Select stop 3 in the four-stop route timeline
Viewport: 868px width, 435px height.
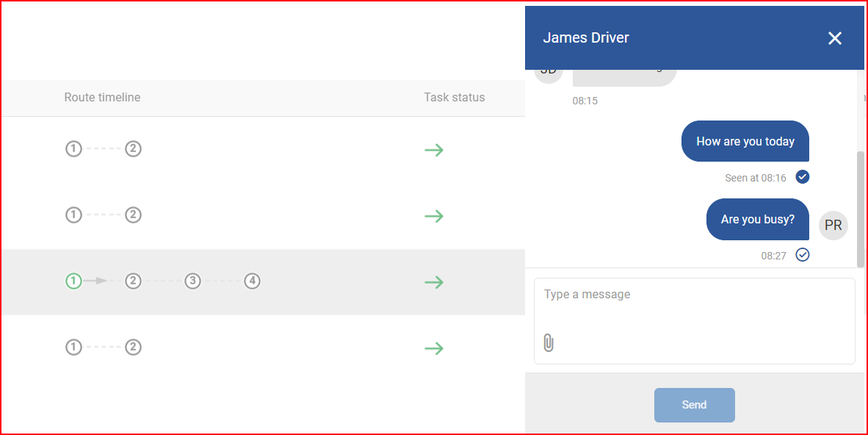tap(192, 281)
